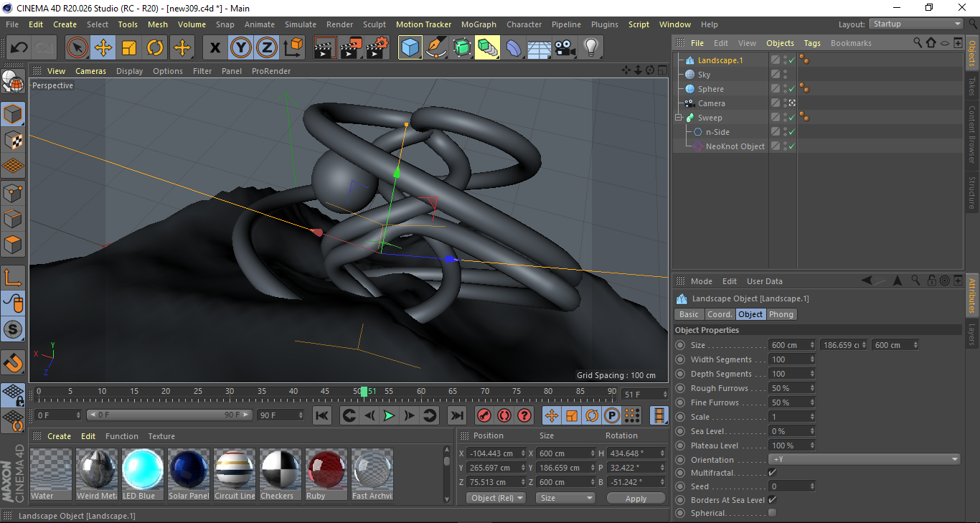This screenshot has height=523, width=980.
Task: Toggle Parameter keyframe recording
Action: (612, 415)
